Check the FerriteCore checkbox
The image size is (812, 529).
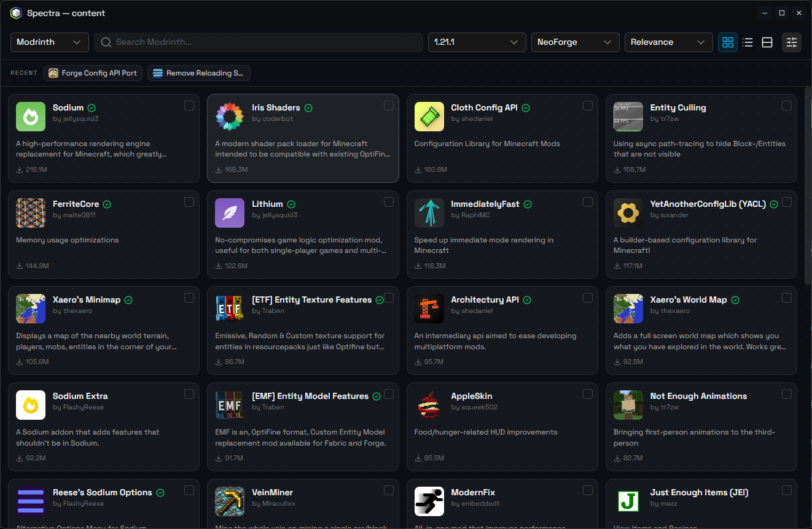tap(189, 202)
